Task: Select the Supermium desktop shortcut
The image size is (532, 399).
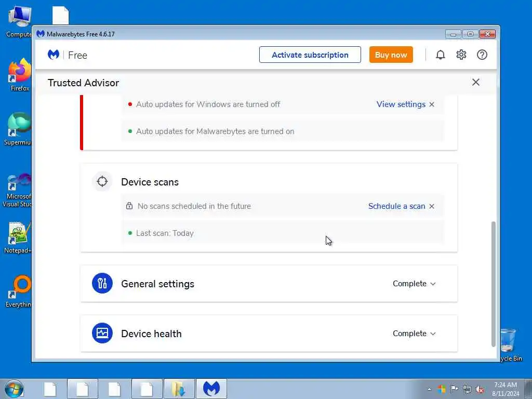Action: point(19,129)
